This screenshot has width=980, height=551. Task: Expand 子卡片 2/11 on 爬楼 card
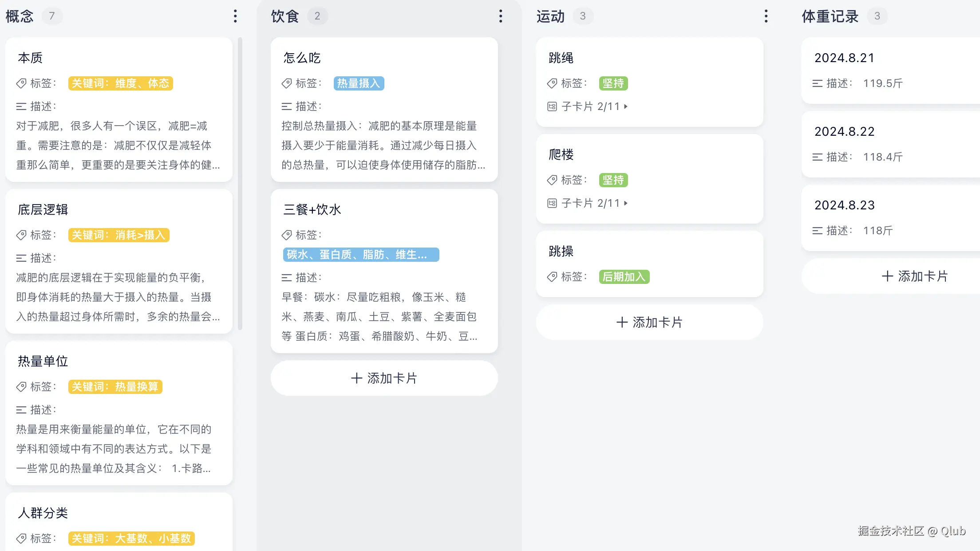point(625,203)
